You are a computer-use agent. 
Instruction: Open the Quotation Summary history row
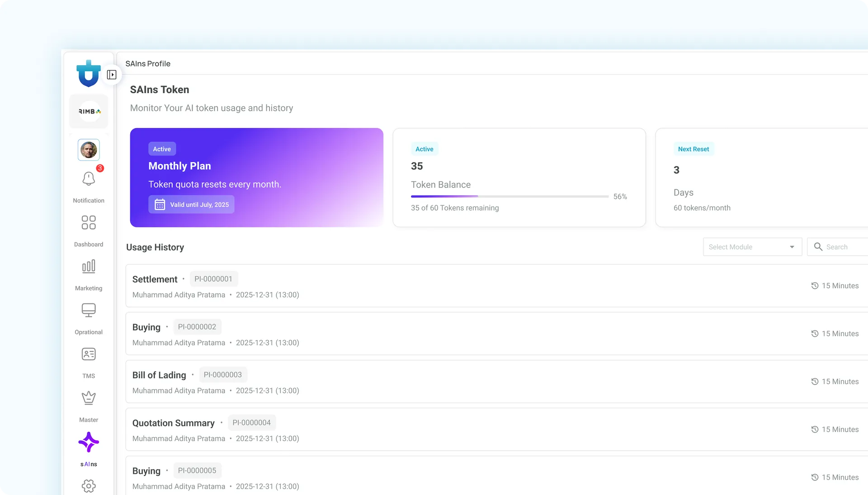point(496,429)
